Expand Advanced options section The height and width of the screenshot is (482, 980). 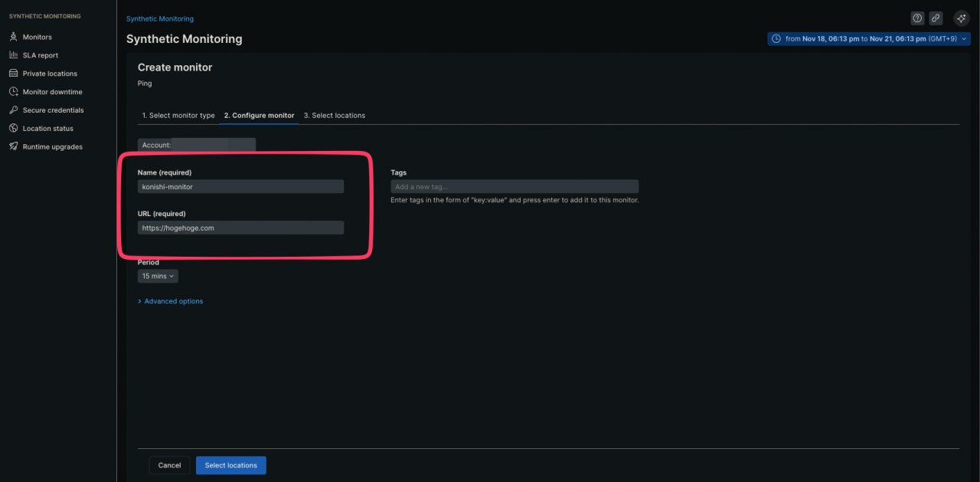[x=173, y=301]
